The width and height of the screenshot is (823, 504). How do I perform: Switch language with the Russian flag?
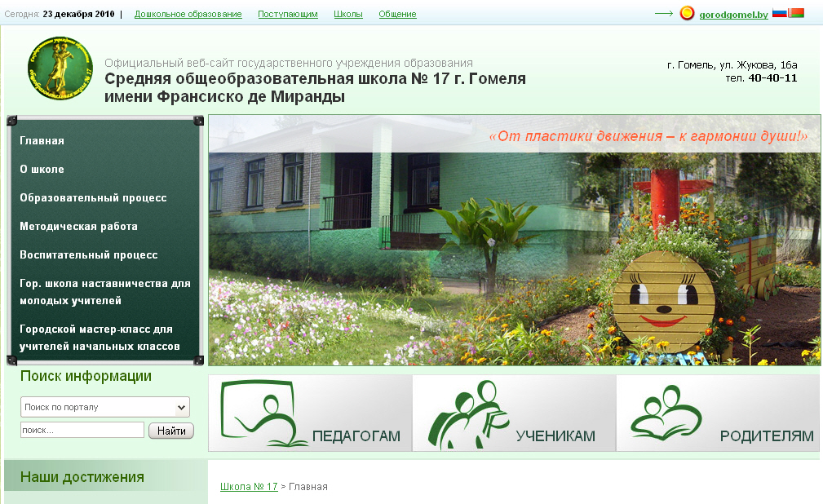(x=779, y=13)
